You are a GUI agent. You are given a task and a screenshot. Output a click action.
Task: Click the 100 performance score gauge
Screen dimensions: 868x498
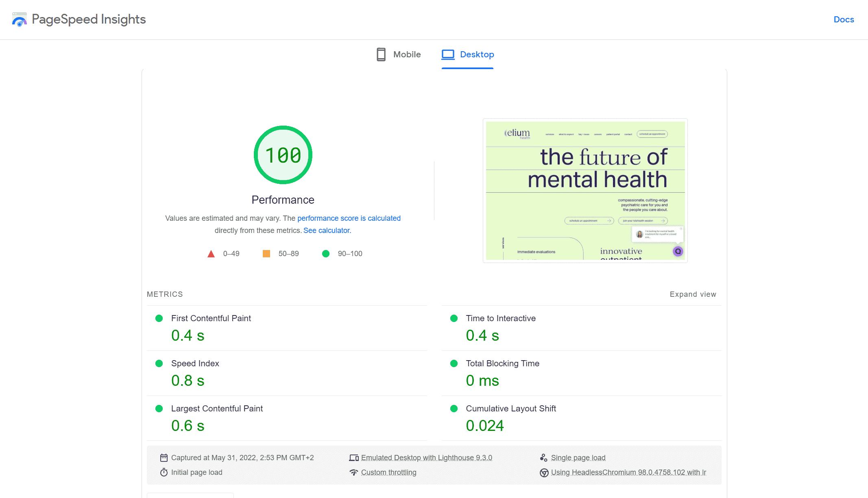point(283,155)
